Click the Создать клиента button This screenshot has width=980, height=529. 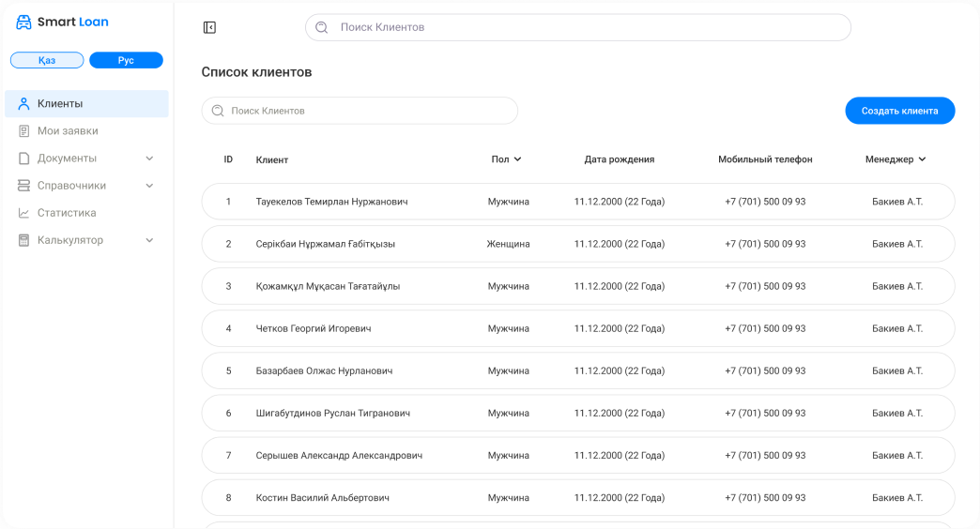[900, 111]
